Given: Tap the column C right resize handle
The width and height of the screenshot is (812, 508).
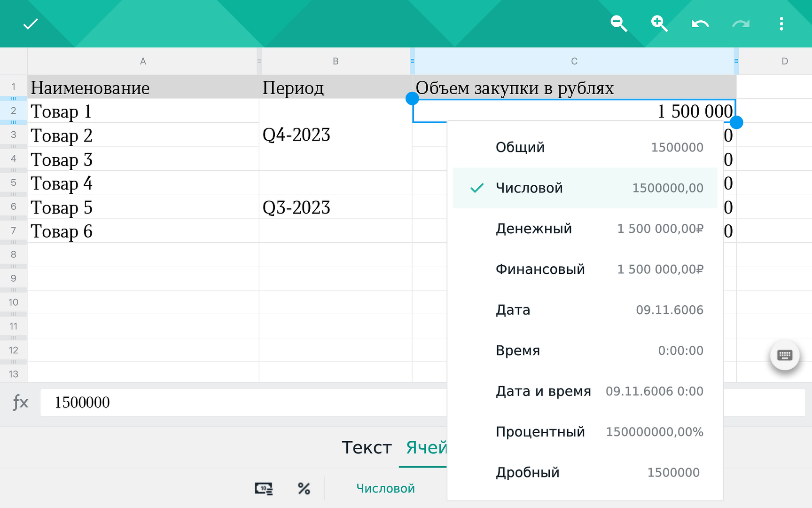Looking at the screenshot, I should point(736,61).
